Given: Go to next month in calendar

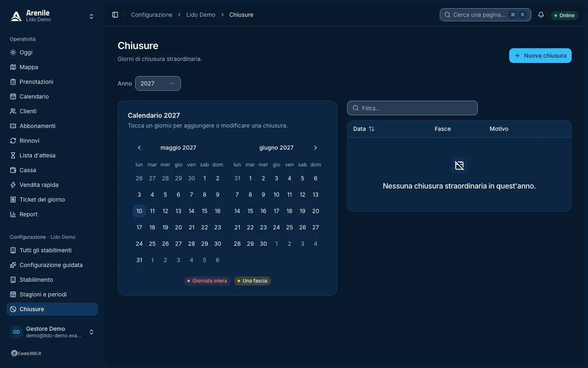Looking at the screenshot, I should pos(316,148).
